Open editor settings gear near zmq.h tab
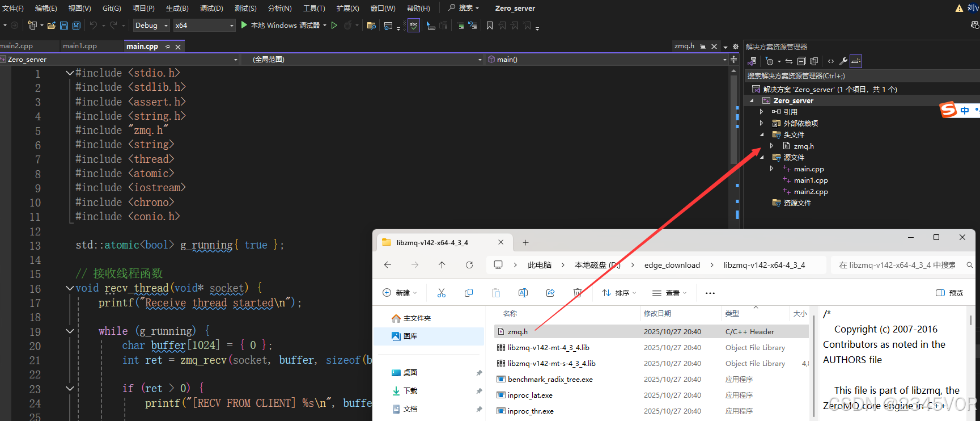The height and width of the screenshot is (421, 980). pyautogui.click(x=736, y=47)
